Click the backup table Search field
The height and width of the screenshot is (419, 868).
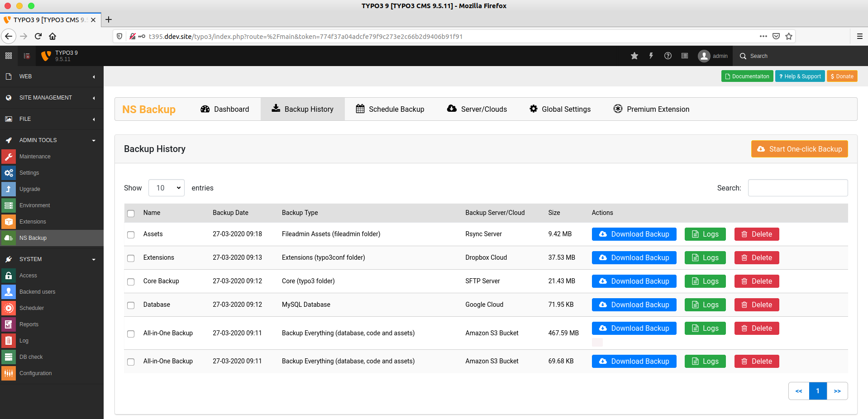click(798, 188)
